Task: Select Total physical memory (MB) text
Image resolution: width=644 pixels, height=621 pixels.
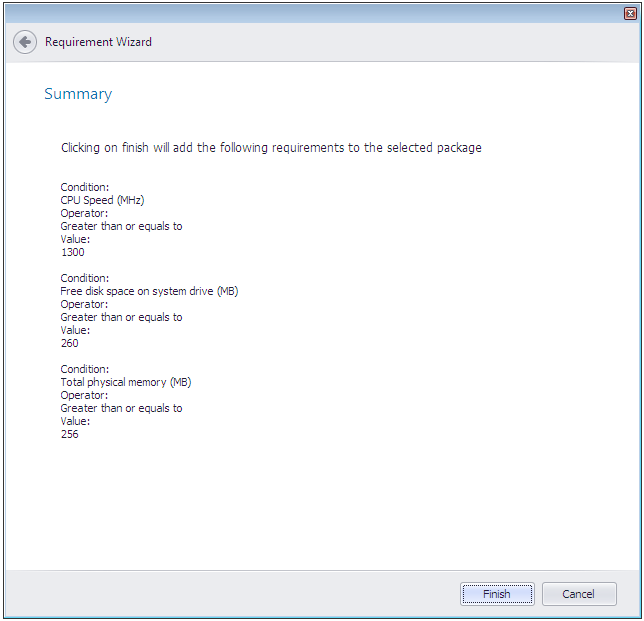Action: point(125,382)
